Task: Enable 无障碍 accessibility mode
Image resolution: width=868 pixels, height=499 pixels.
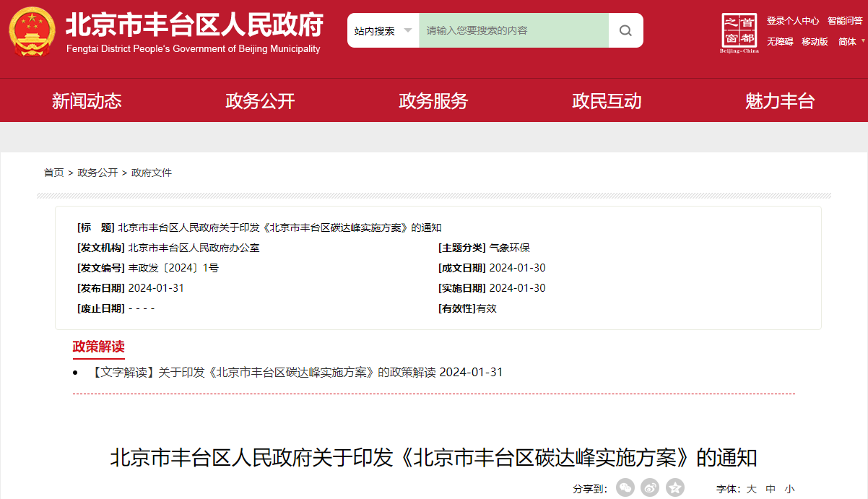Action: [x=780, y=42]
